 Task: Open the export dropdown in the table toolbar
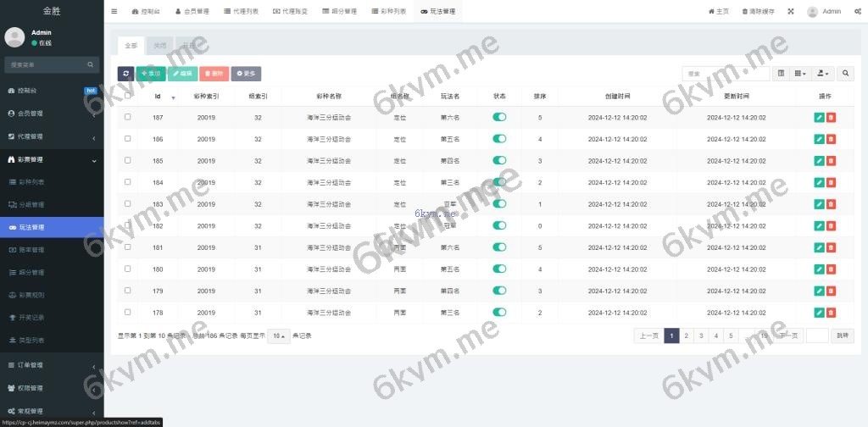822,74
